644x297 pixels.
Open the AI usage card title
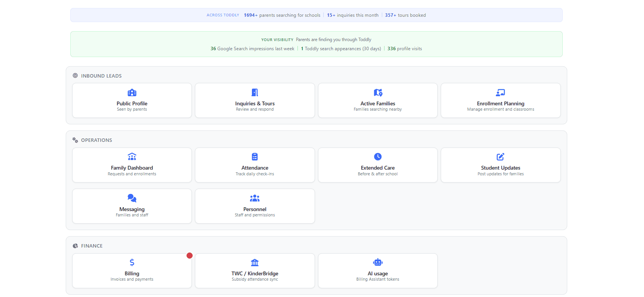378,273
